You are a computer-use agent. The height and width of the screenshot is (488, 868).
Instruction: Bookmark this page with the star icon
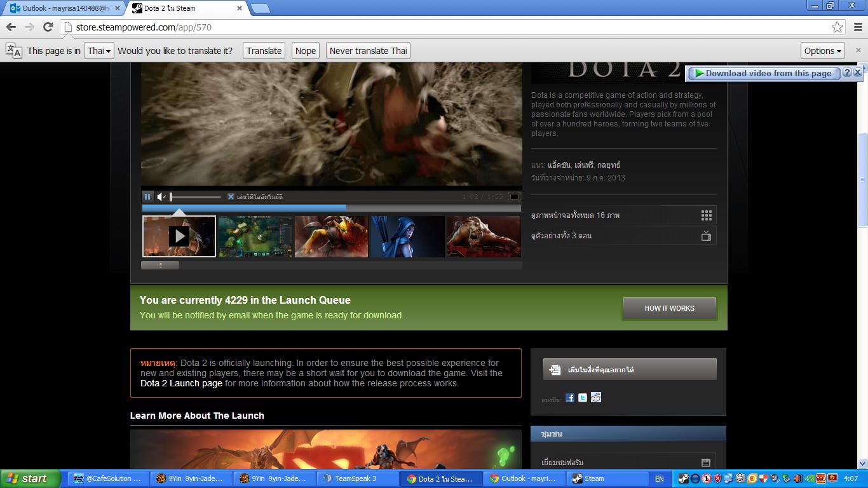(x=837, y=27)
